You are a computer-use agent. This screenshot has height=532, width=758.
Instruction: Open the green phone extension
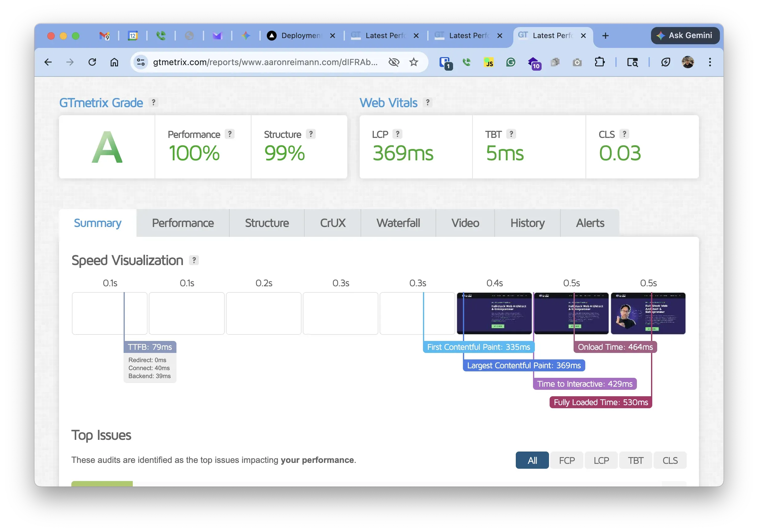(467, 62)
